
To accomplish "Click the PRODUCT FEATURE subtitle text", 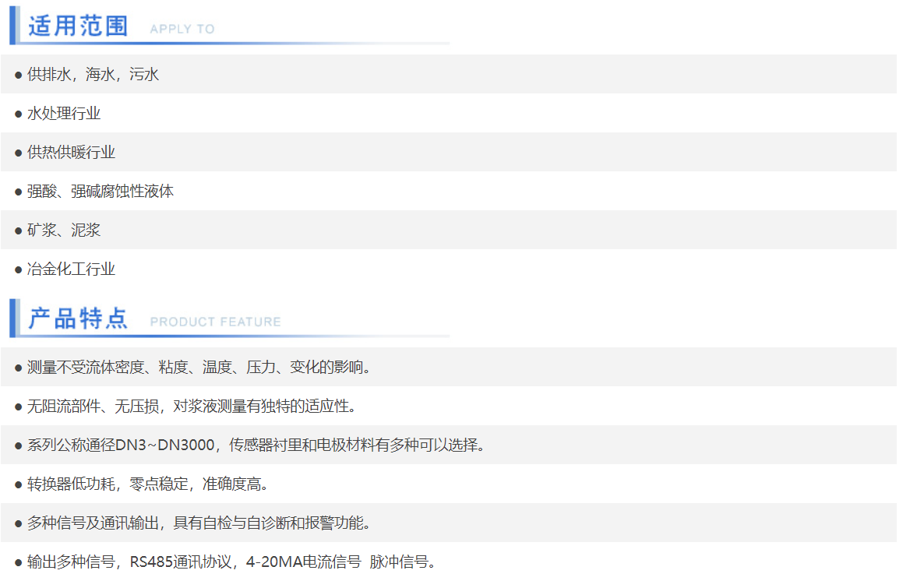I will [215, 322].
